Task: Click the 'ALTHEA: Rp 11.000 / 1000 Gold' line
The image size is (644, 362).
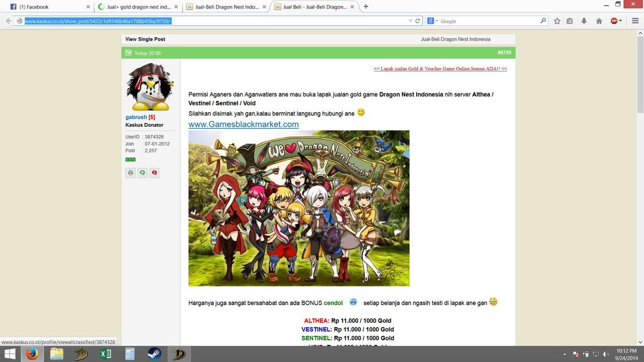Action: 348,321
